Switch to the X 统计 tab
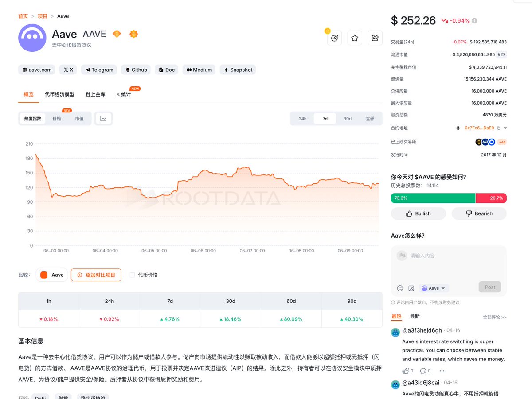532x399 pixels. point(123,94)
